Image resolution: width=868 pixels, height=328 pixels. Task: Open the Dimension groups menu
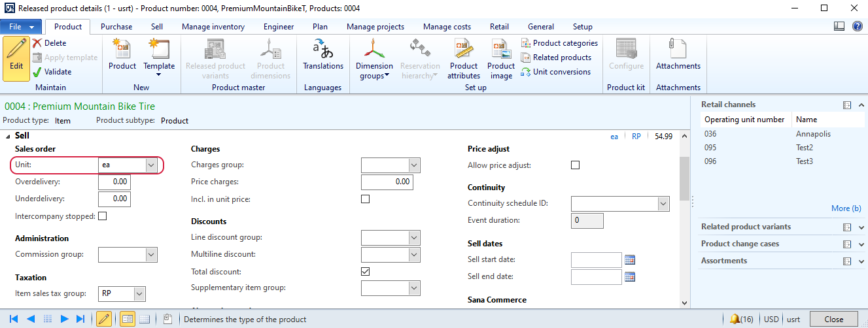point(374,58)
